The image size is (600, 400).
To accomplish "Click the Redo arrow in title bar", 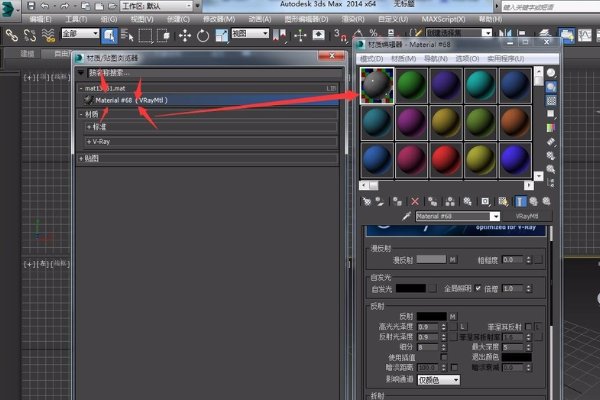I will 64,6.
